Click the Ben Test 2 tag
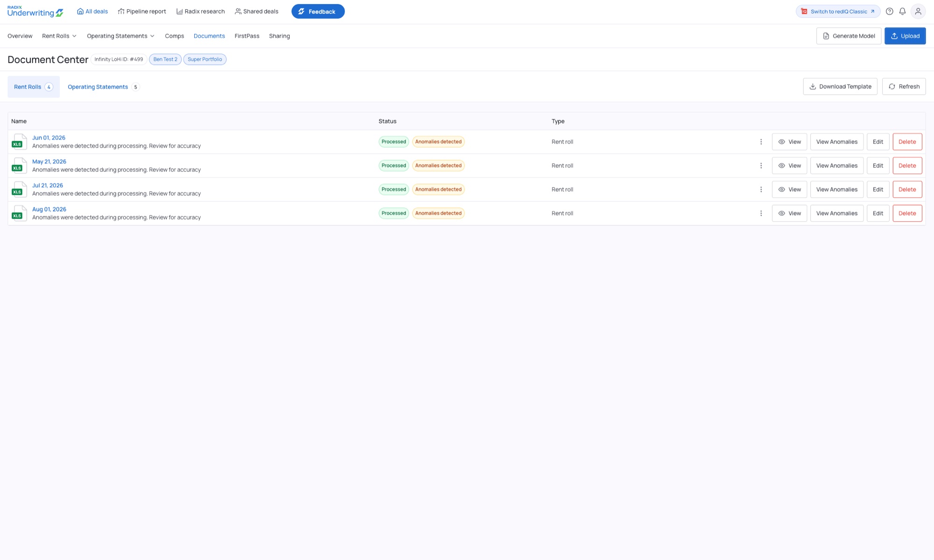934x560 pixels. 165,59
